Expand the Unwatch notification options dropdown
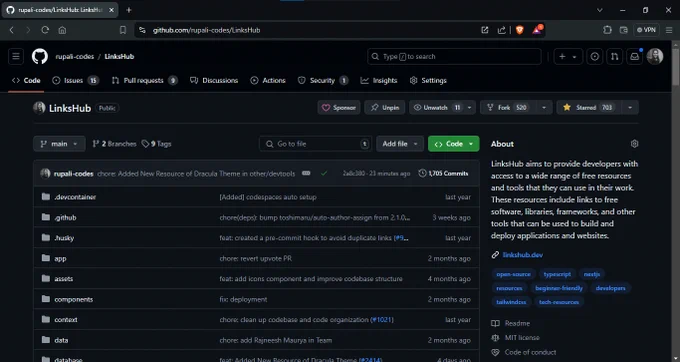This screenshot has height=362, width=680. [469, 108]
